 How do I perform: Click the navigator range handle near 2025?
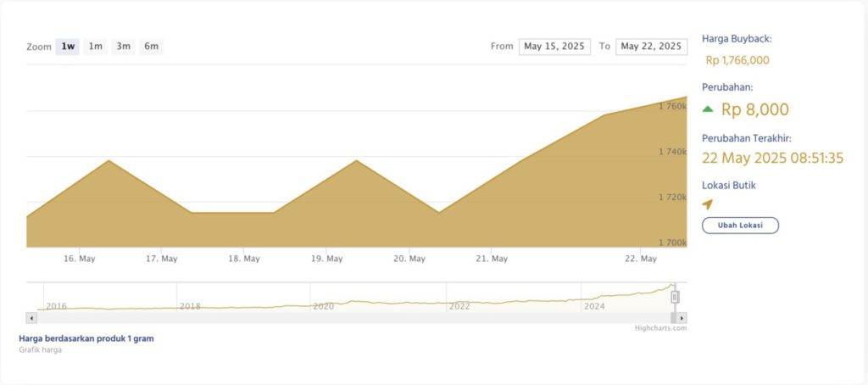[x=675, y=297]
